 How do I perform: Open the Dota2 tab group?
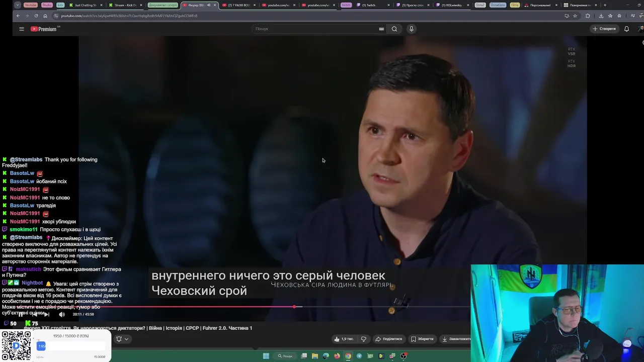[x=480, y=5]
